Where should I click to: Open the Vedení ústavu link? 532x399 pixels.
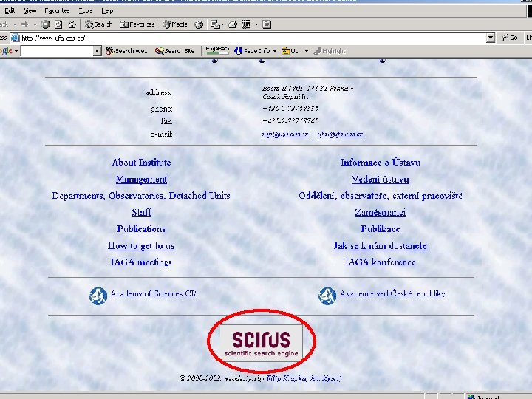pos(380,179)
